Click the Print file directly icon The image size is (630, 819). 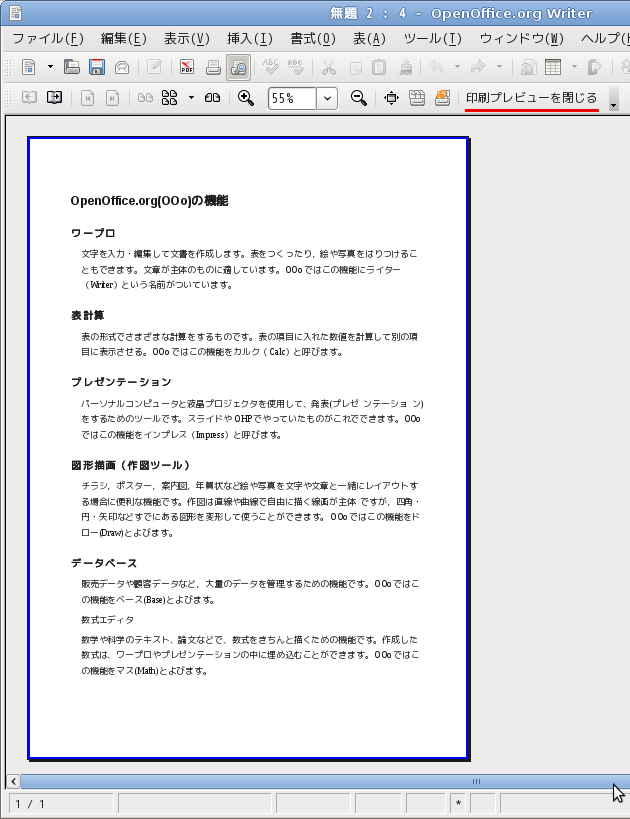(213, 67)
